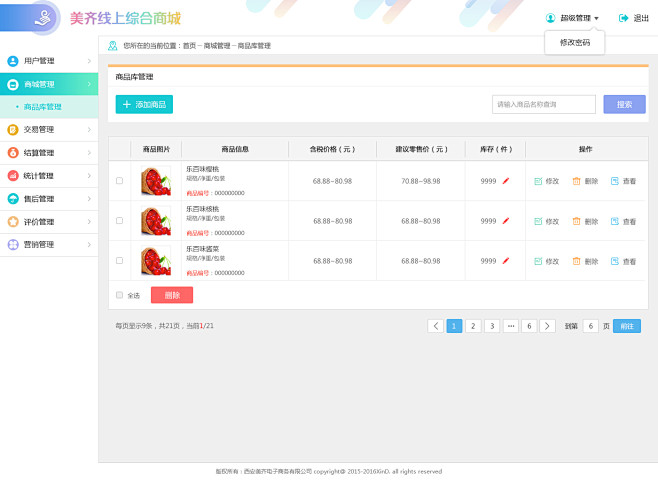Click the 售后管理 umbrella icon

[13, 199]
